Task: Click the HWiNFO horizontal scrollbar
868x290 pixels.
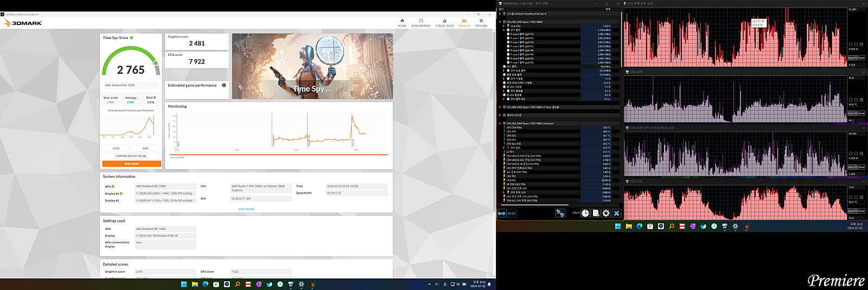Action: 534,205
